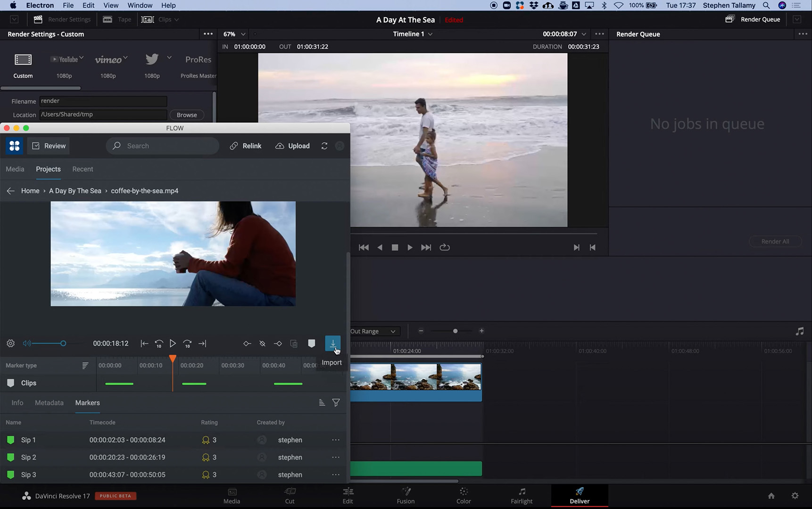Toggle the Review mode button
Screen dimensions: 812x509
[49, 146]
